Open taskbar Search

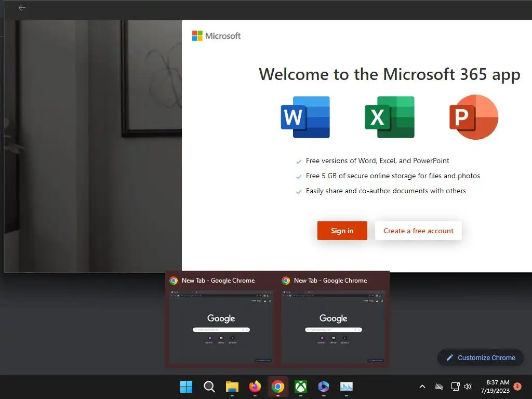click(209, 387)
